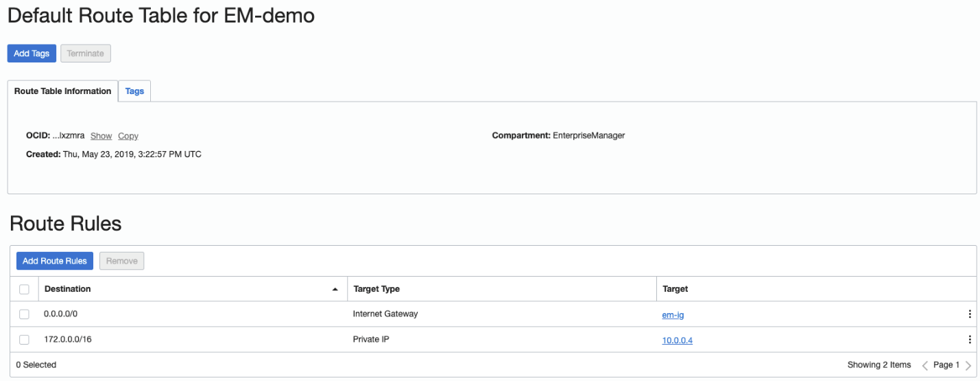Click the Target column header
This screenshot has height=381, width=980.
pyautogui.click(x=676, y=289)
